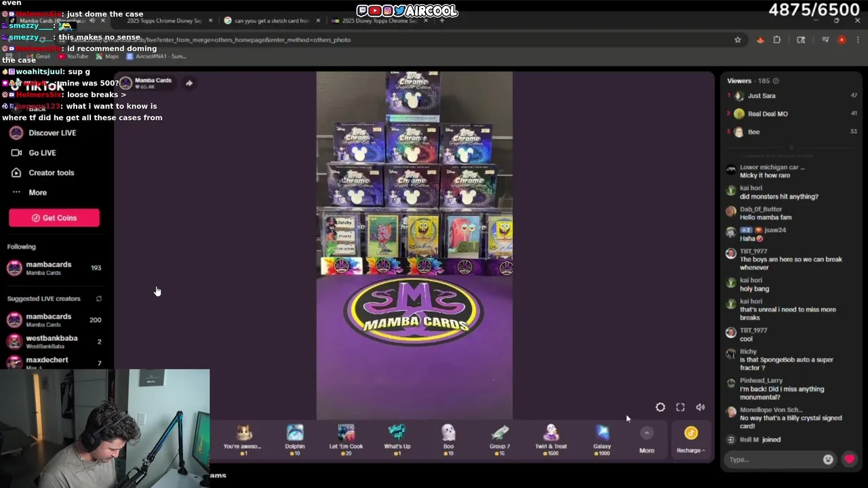Mute the livestream volume
This screenshot has width=868, height=488.
[701, 407]
